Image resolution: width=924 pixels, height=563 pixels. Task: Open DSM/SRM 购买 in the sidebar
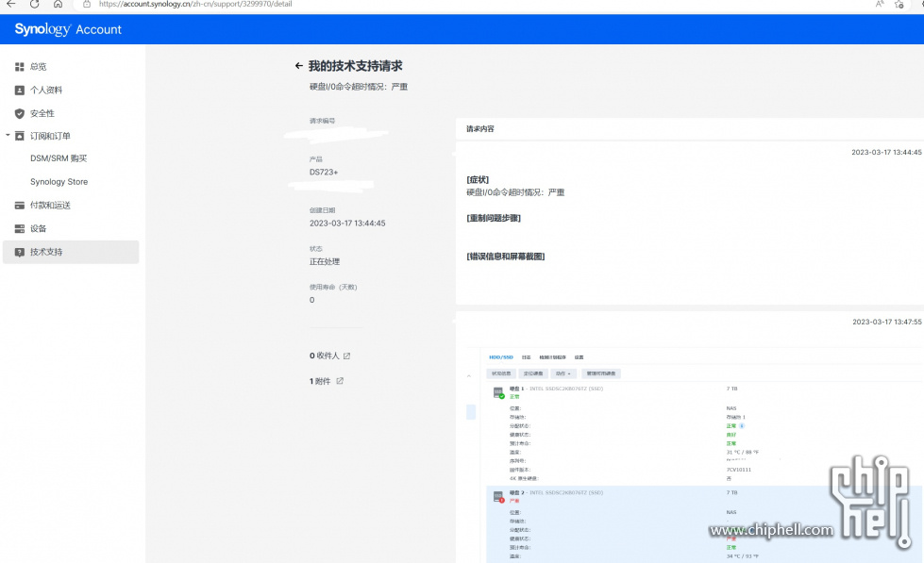(59, 158)
